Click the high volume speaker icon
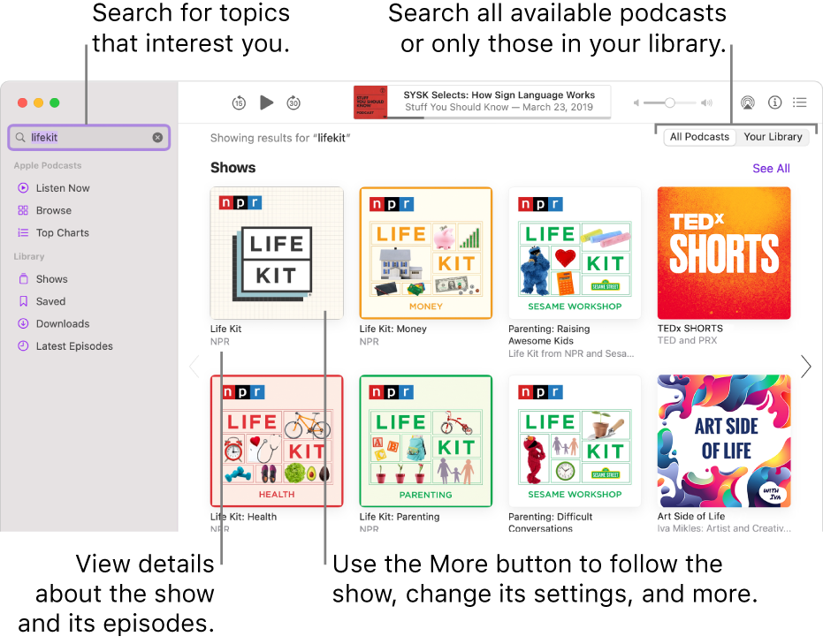The width and height of the screenshot is (823, 644). [x=706, y=102]
